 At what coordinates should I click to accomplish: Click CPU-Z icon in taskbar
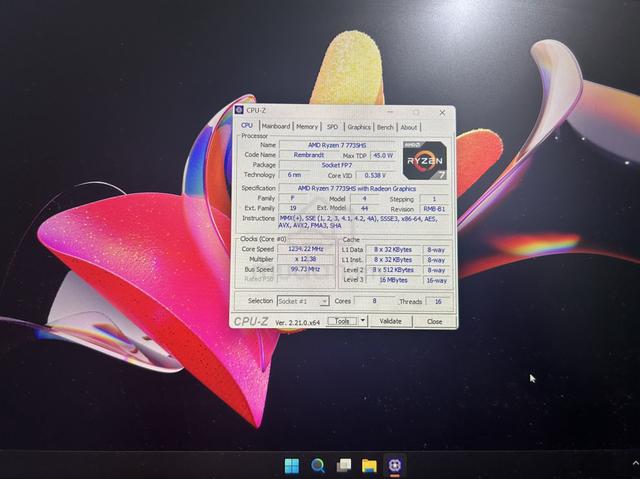point(395,466)
